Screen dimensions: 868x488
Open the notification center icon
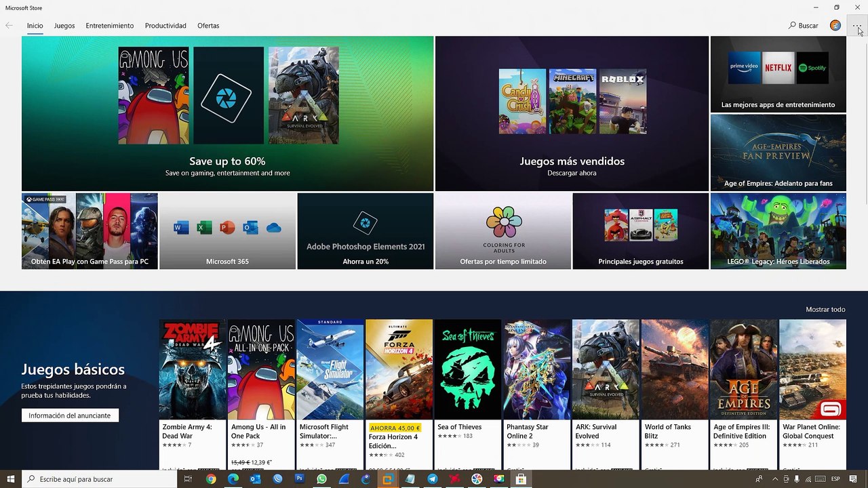pos(853,479)
